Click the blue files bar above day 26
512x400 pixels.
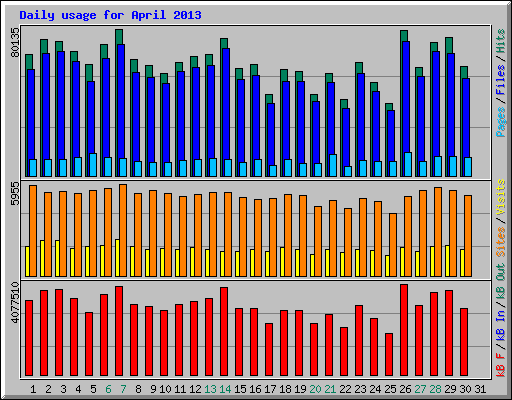406,97
